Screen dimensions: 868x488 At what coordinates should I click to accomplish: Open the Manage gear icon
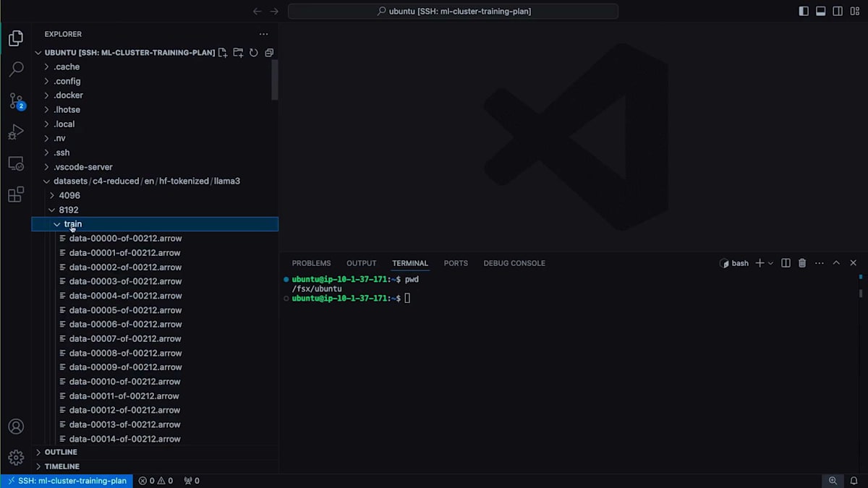click(x=16, y=458)
